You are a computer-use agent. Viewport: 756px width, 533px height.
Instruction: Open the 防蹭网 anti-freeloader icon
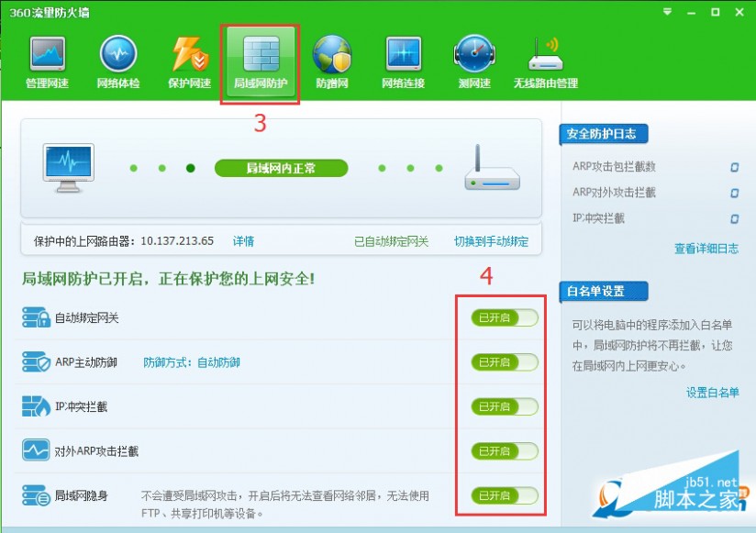click(332, 62)
